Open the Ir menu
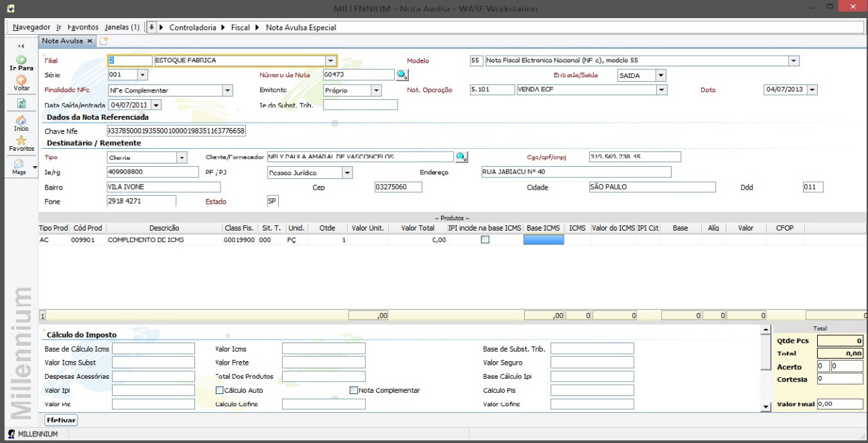The height and width of the screenshot is (443, 868). (x=59, y=27)
